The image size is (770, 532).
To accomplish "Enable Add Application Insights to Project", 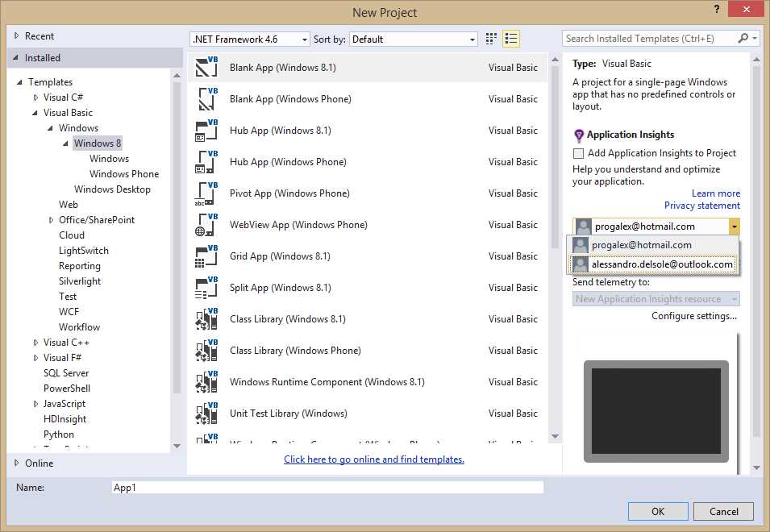I will 578,152.
